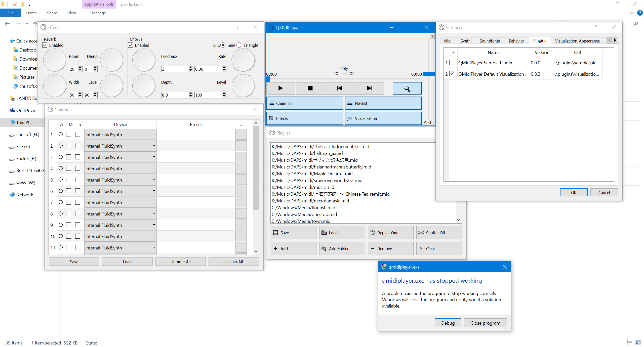Click the playback position slider handle
Viewport: 644px width, 347px height.
click(x=268, y=79)
